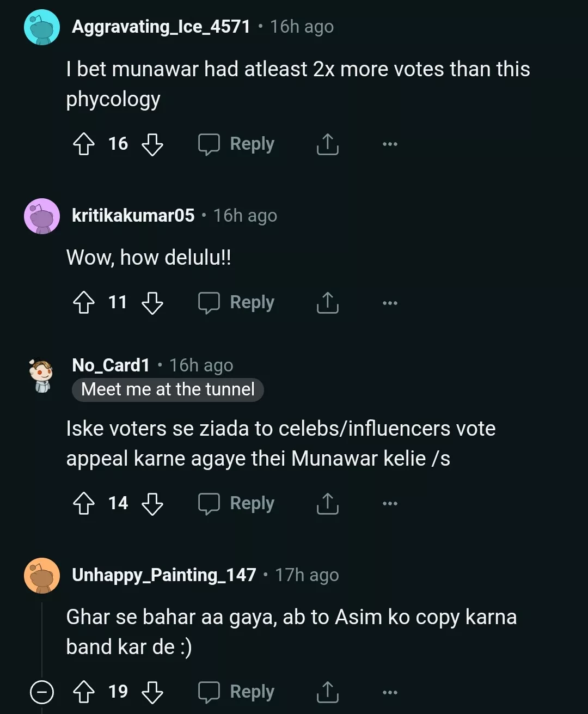Image resolution: width=588 pixels, height=714 pixels.
Task: Downvote No_Card1's comment
Action: click(152, 504)
